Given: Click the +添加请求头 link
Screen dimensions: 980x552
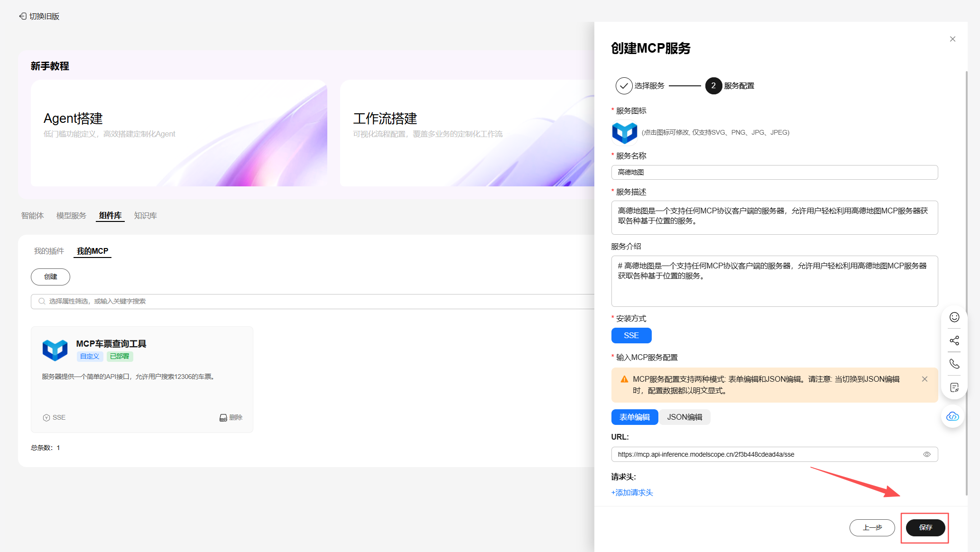Looking at the screenshot, I should click(x=632, y=493).
